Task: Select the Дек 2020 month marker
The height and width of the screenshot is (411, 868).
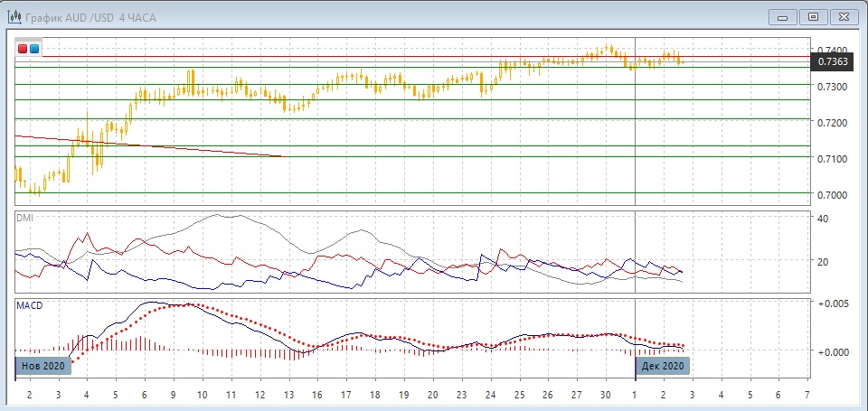Action: point(662,367)
